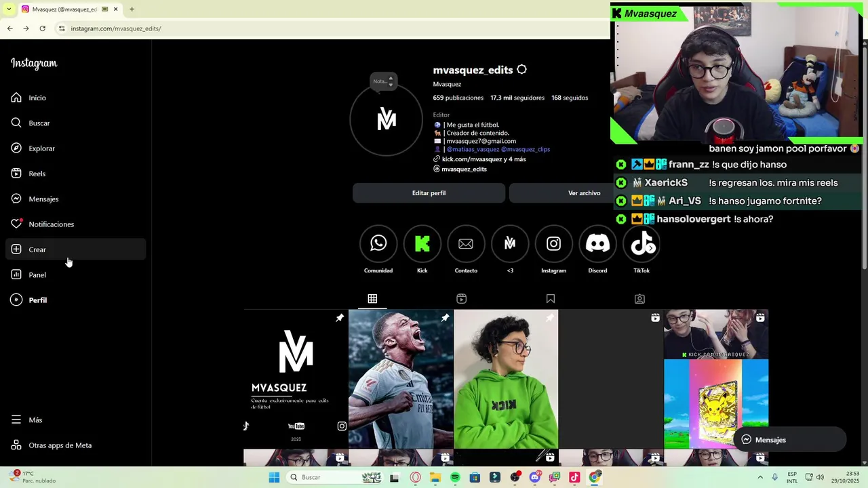The image size is (868, 488).
Task: Open Opera browser from the taskbar
Action: (415, 477)
